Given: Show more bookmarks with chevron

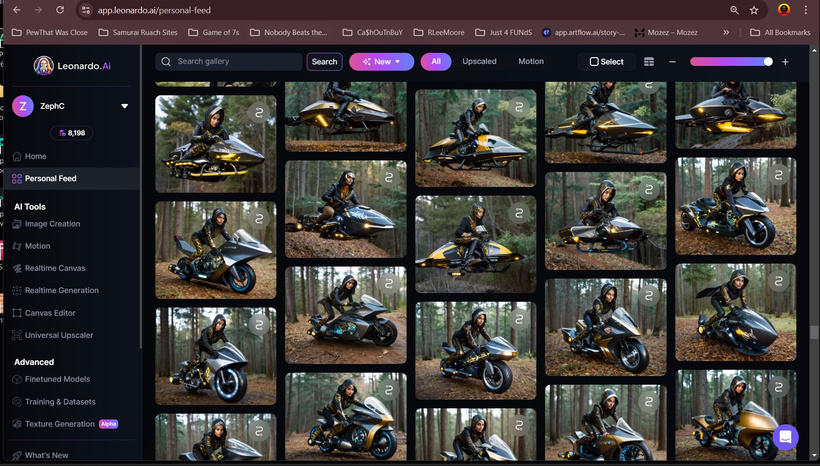Looking at the screenshot, I should pos(726,32).
